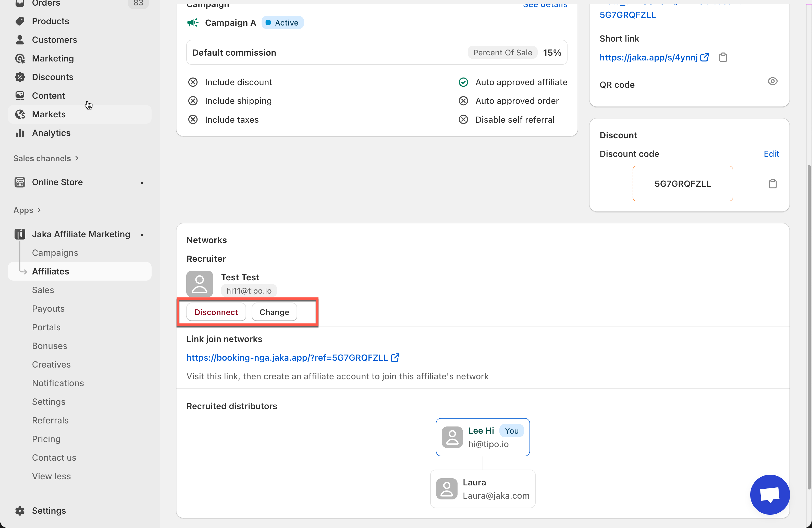Click the Include discount status icon

193,82
